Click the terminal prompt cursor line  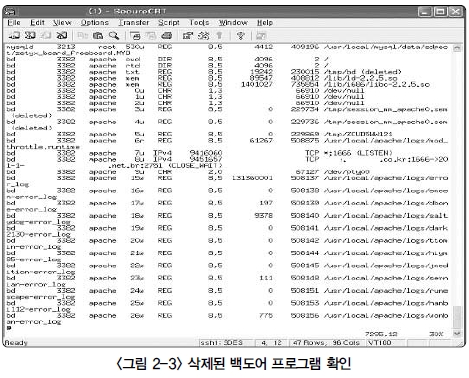(9, 328)
